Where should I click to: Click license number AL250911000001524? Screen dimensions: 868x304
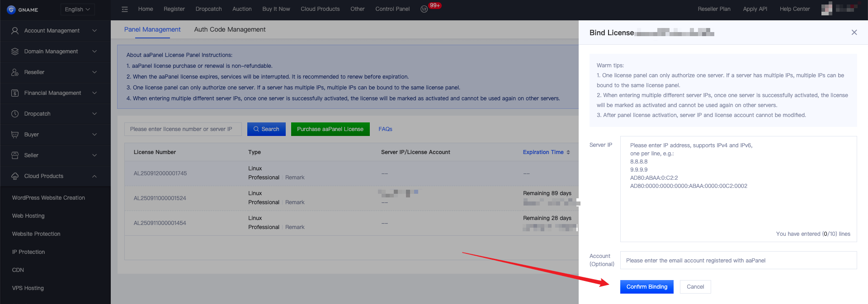160,198
